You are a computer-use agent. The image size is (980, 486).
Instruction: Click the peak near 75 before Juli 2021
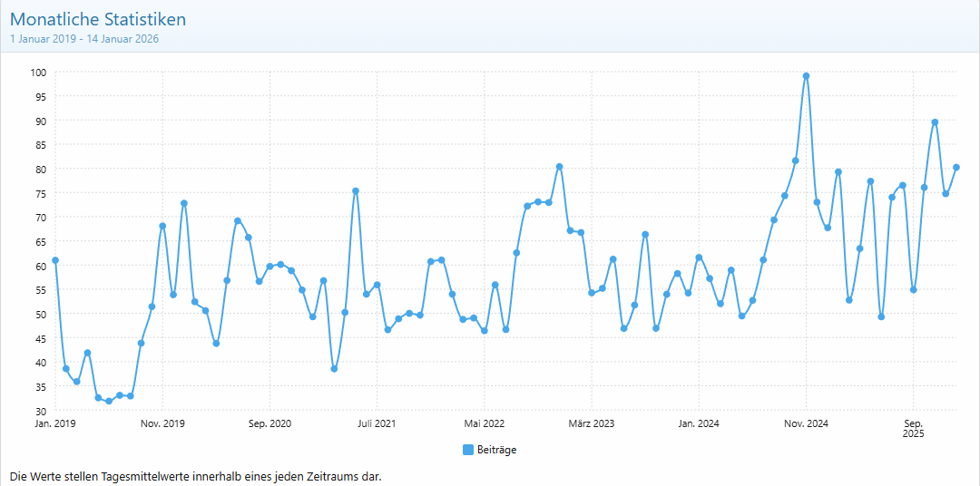click(356, 191)
